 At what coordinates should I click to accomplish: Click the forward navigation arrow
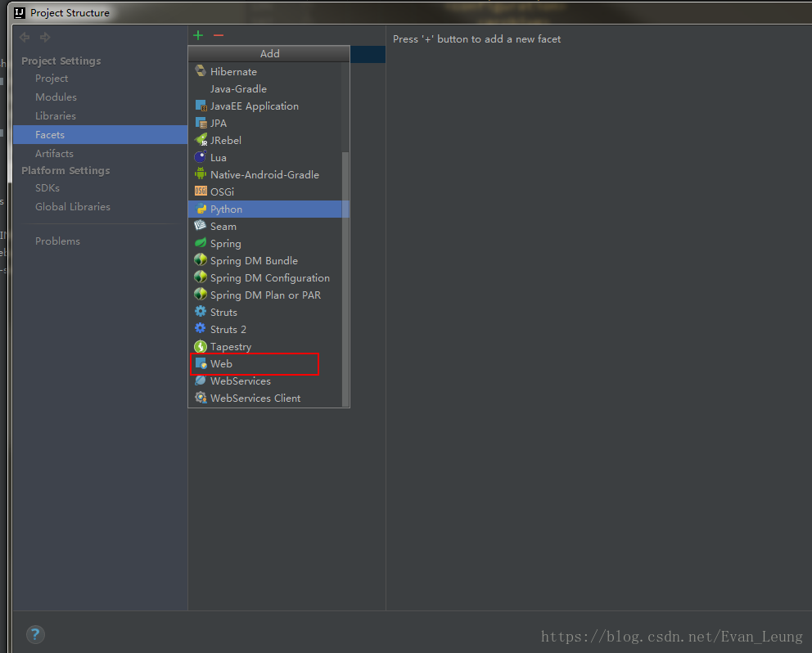(46, 38)
